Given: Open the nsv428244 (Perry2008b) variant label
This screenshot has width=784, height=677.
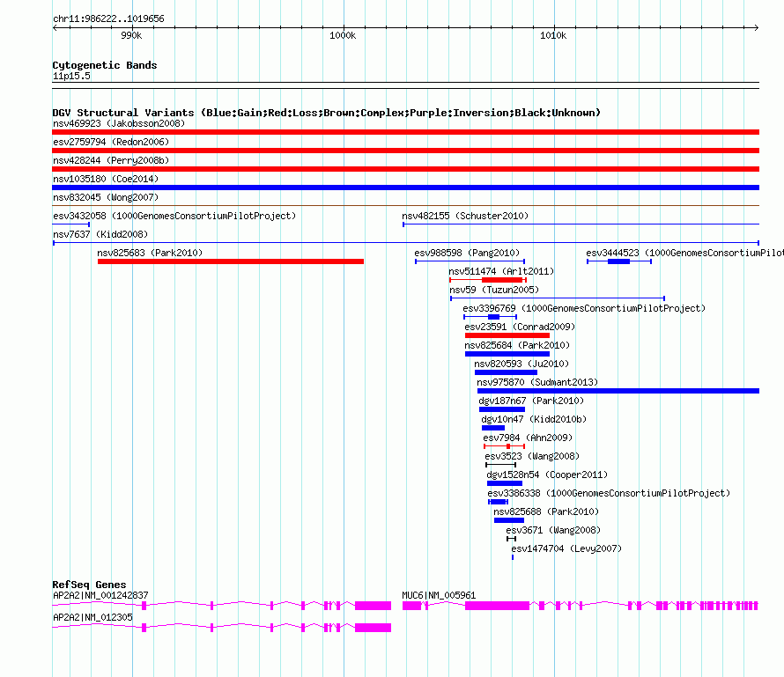Looking at the screenshot, I should coord(111,160).
